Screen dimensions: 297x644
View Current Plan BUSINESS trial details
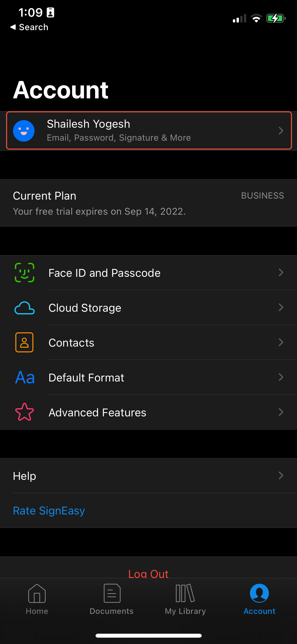click(x=148, y=203)
